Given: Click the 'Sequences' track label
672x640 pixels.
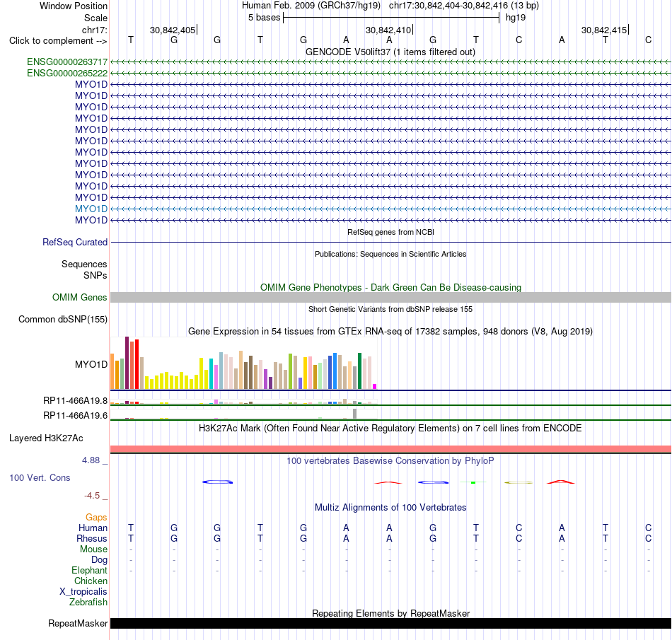Looking at the screenshot, I should (84, 264).
